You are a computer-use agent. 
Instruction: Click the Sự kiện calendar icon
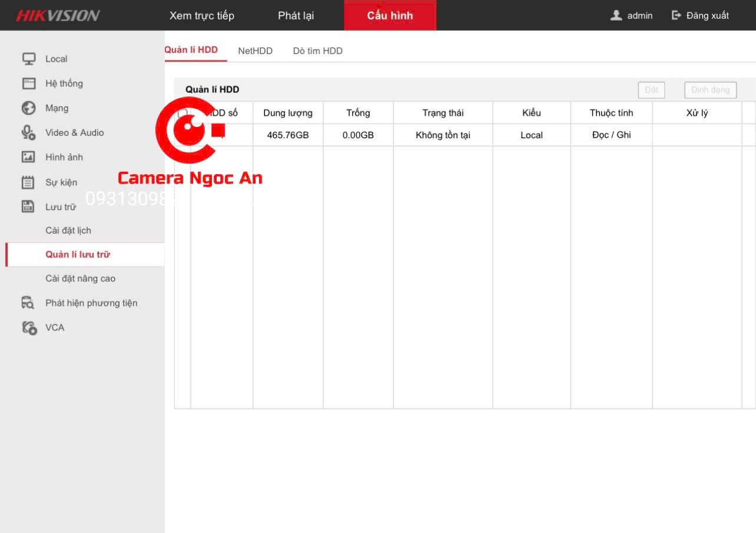[x=29, y=182]
